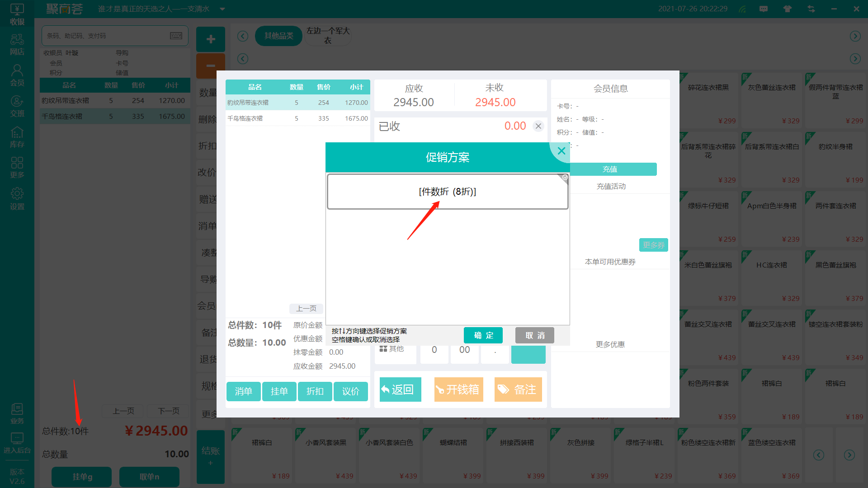Screen dimensions: 868x488
Task: Select the [件数折 (8折)] promotion option
Action: 448,192
